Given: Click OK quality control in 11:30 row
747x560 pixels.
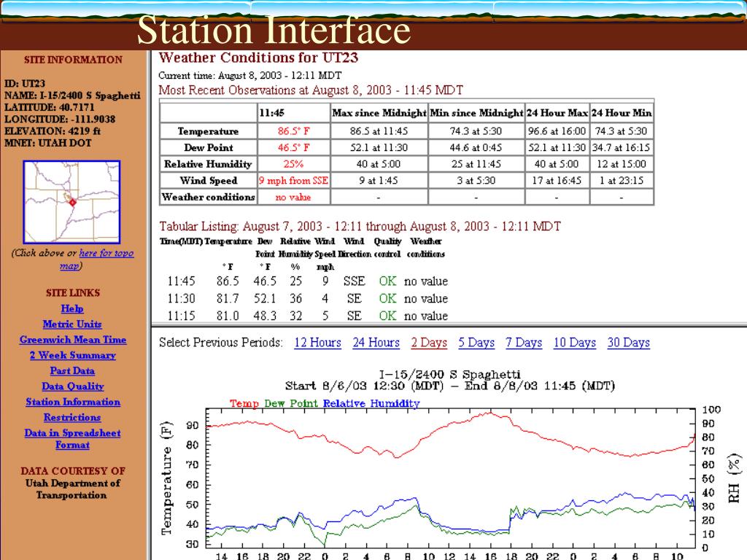Looking at the screenshot, I should 388,298.
